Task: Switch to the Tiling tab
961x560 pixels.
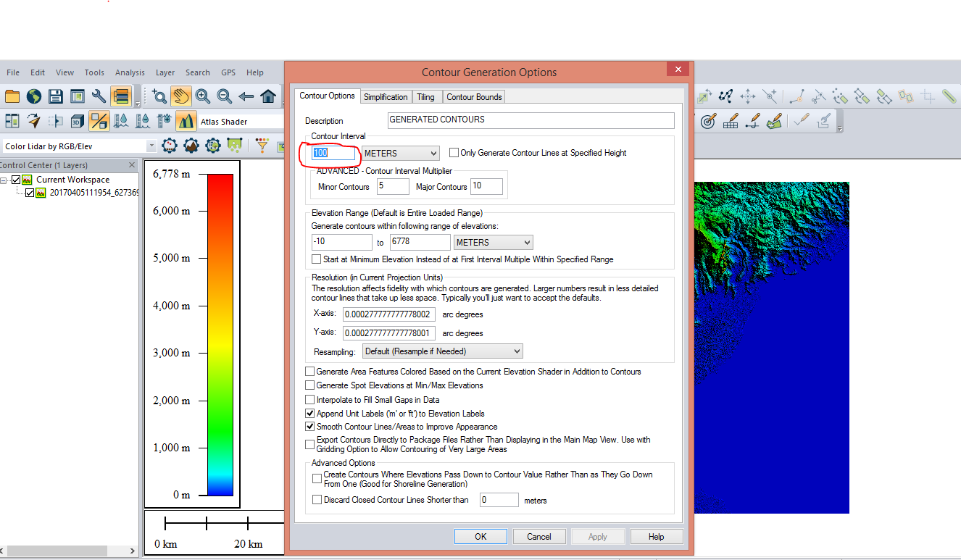Action: click(427, 96)
